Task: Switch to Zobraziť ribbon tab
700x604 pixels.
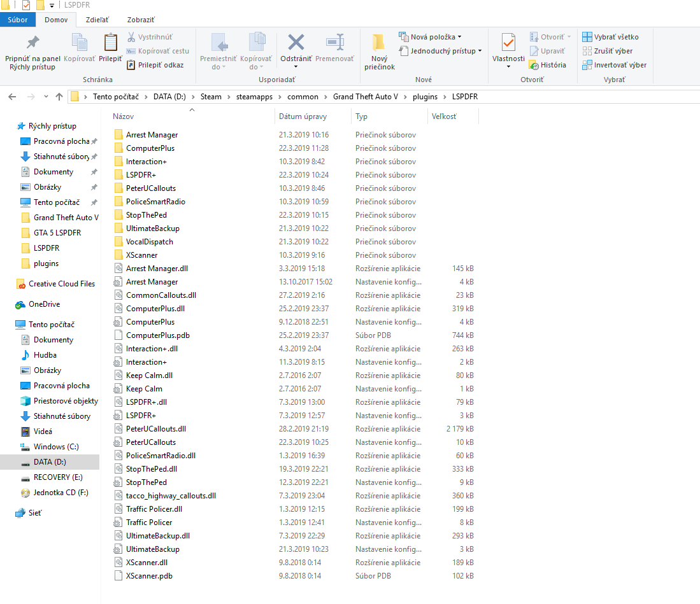Action: (x=141, y=20)
